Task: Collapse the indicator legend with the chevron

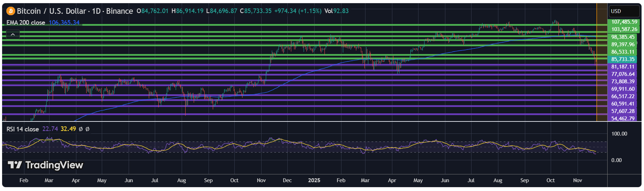Action: click(x=13, y=34)
